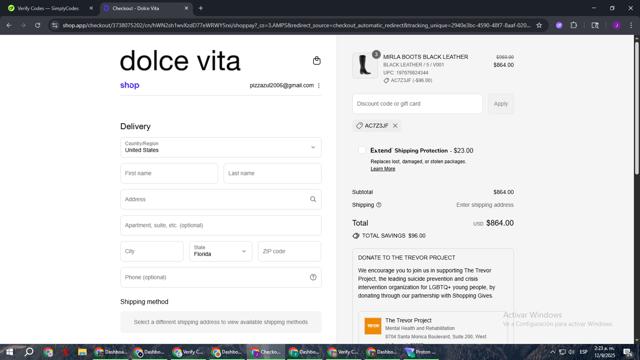This screenshot has height=360, width=640.
Task: Open Chrome's three-dot menu
Action: [x=631, y=25]
